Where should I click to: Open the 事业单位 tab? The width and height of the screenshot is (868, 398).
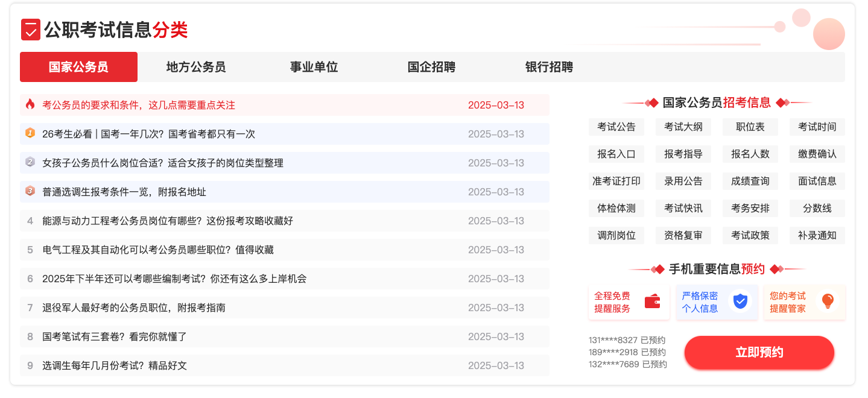tap(314, 67)
